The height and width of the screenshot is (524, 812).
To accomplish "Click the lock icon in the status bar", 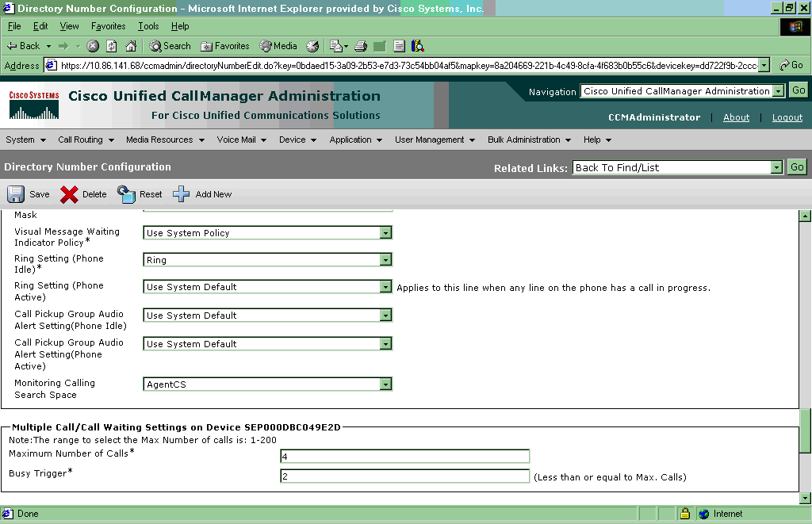I will [x=684, y=514].
